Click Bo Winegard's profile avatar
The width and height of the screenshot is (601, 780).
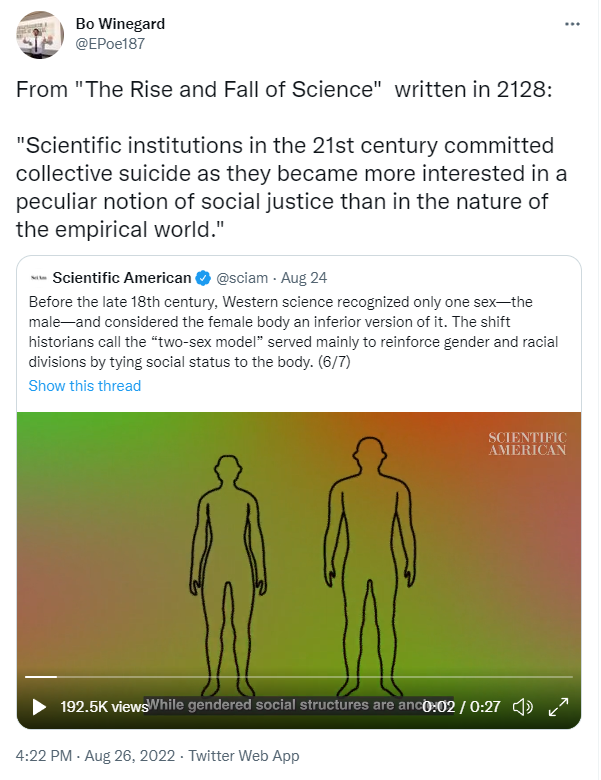tap(40, 35)
